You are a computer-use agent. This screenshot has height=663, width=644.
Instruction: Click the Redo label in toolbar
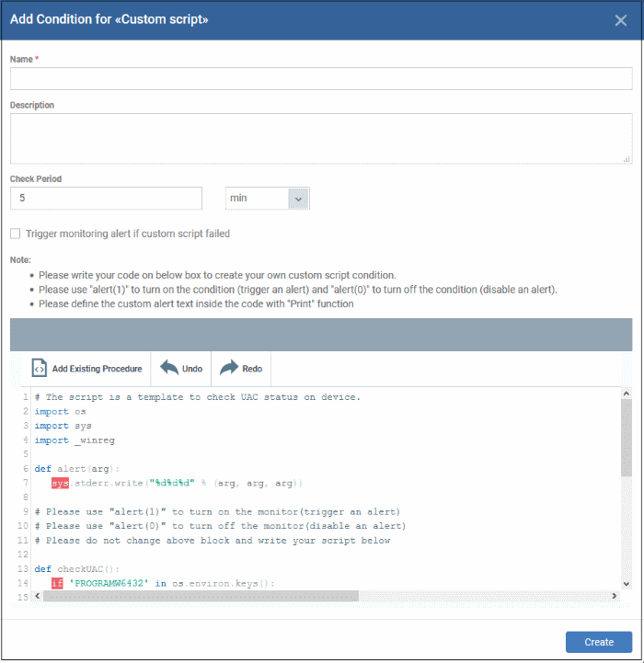click(x=252, y=369)
